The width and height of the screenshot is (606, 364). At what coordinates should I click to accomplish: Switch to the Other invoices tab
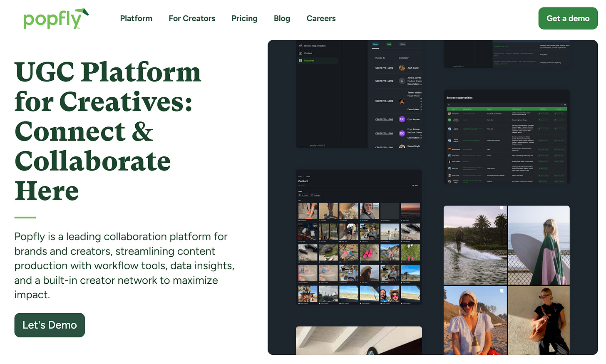point(402,44)
